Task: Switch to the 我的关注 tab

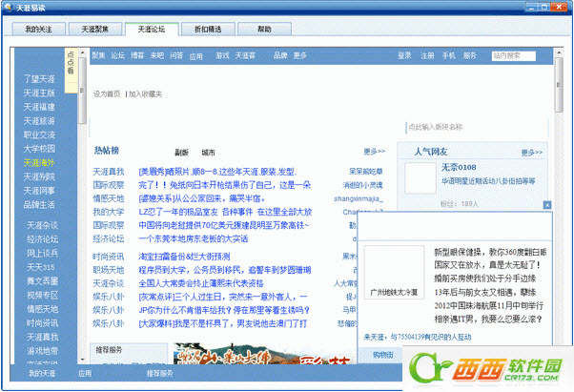Action: tap(38, 29)
